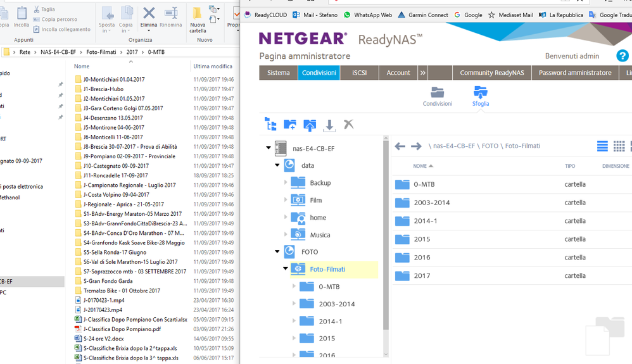Click the upload file icon in ReadyNAS toolbar

point(310,125)
